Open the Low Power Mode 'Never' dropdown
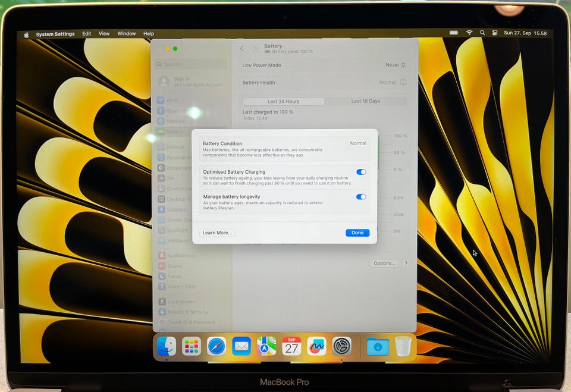 [x=395, y=65]
